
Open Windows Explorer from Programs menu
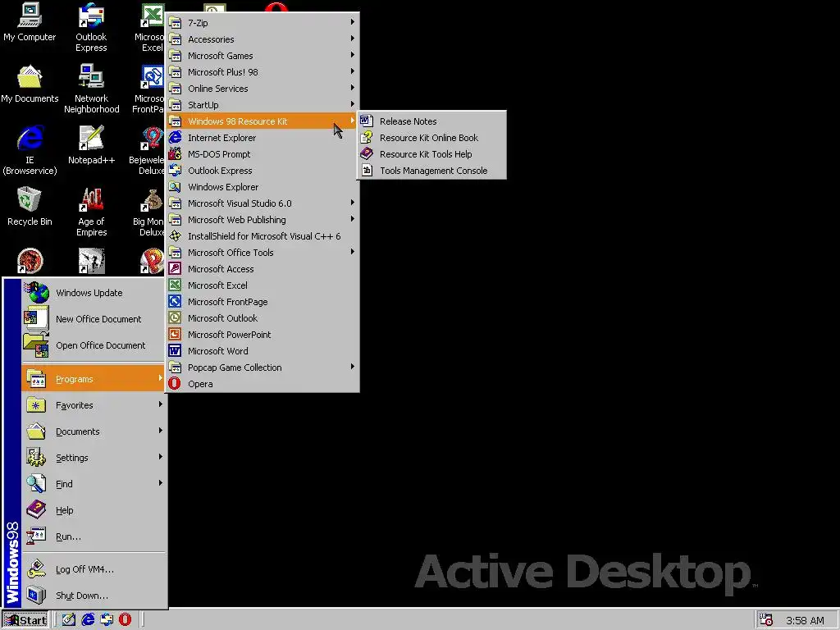(262, 187)
